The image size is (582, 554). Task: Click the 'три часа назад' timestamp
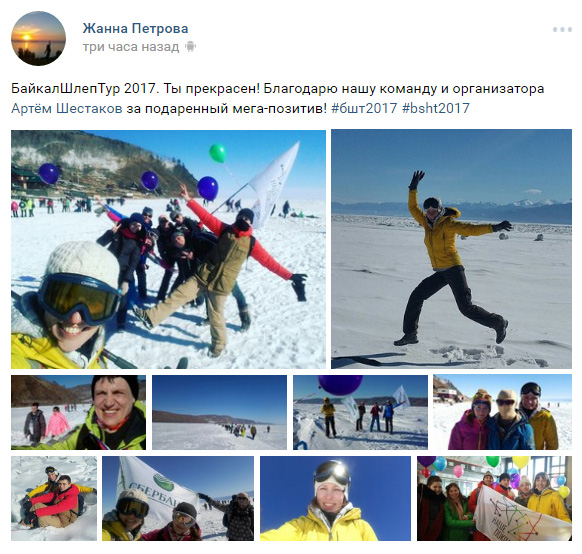(x=131, y=47)
